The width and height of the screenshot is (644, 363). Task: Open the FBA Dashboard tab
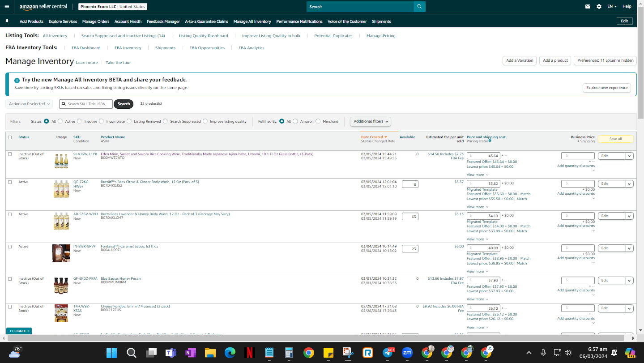pos(86,48)
